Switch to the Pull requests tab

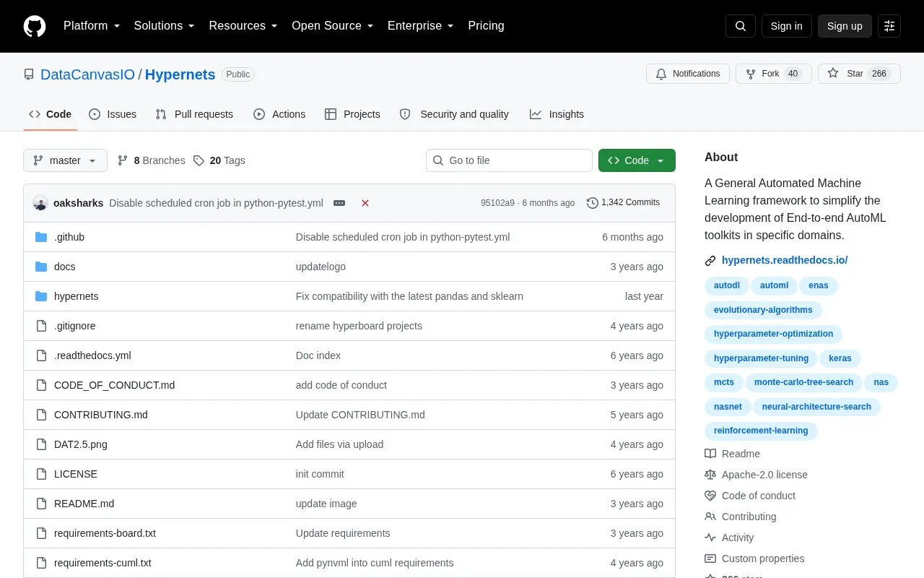coord(194,114)
